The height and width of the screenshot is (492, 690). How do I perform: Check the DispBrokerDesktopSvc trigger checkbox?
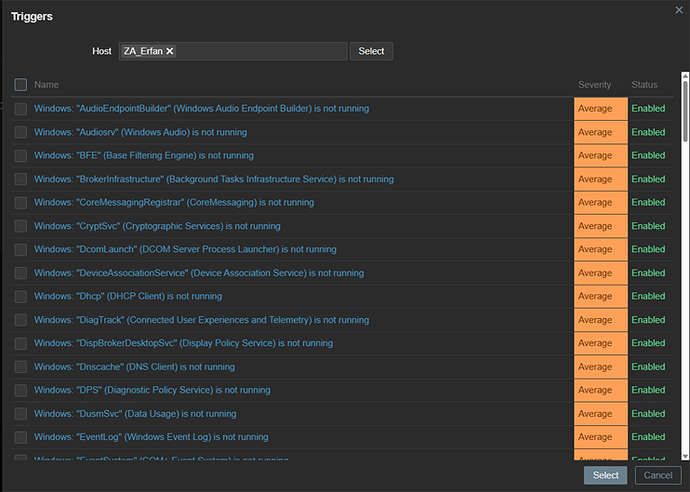point(21,343)
